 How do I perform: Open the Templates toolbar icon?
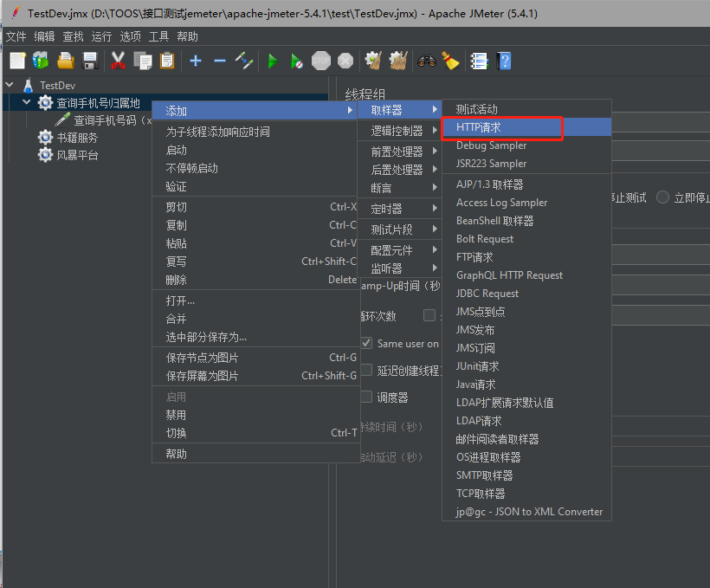point(41,61)
